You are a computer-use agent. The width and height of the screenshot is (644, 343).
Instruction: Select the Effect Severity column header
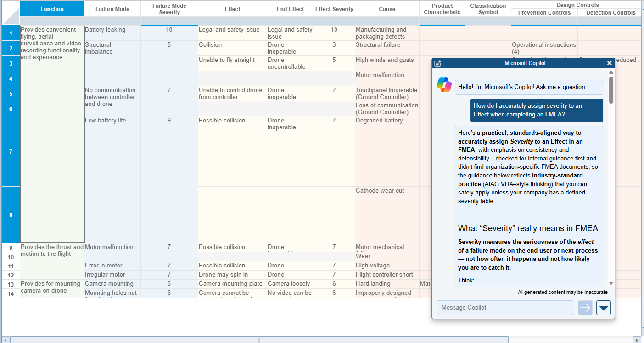click(334, 8)
